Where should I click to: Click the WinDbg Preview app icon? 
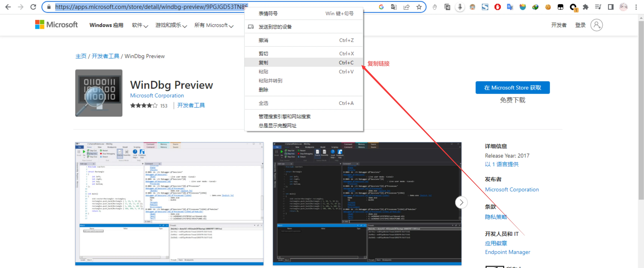pos(99,93)
